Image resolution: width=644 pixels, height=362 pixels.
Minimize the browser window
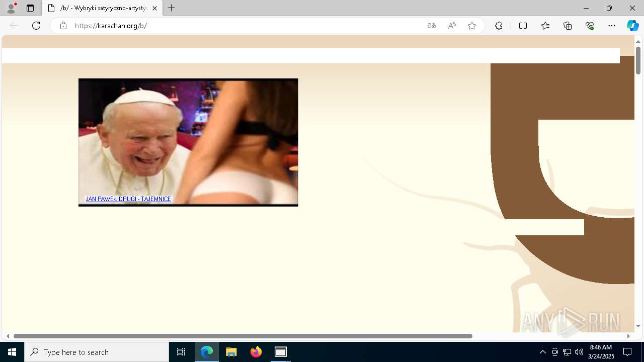tap(586, 8)
